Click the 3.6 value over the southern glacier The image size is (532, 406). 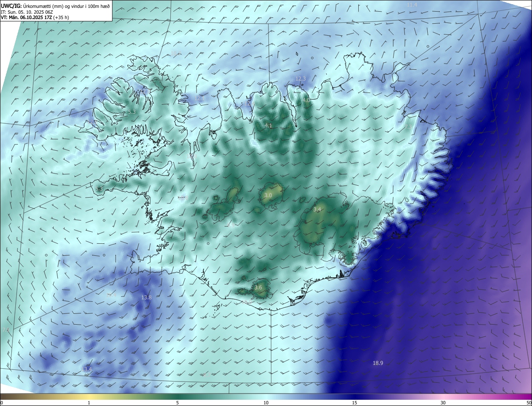[258, 287]
